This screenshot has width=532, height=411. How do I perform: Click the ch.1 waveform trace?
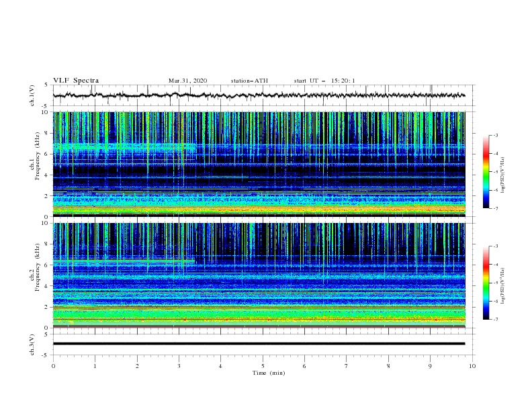[x=259, y=95]
